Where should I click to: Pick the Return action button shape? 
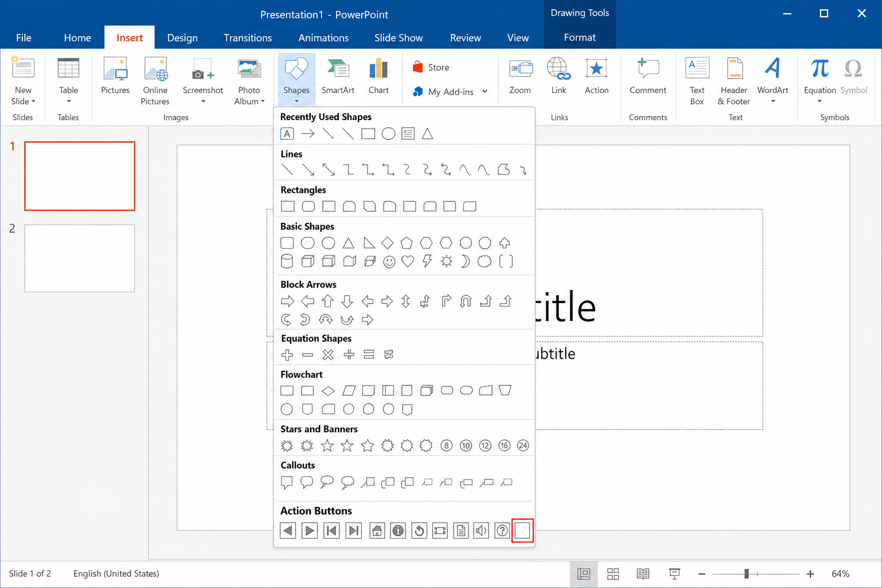tap(419, 531)
